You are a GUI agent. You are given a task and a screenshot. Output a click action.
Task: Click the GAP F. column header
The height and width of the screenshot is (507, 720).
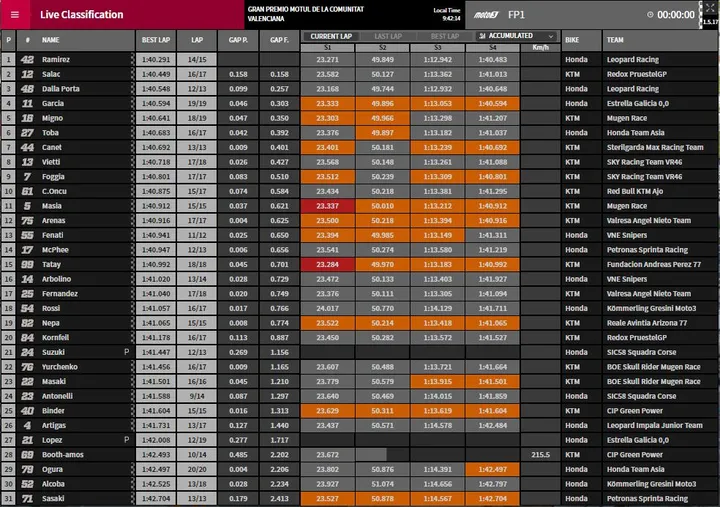279,40
